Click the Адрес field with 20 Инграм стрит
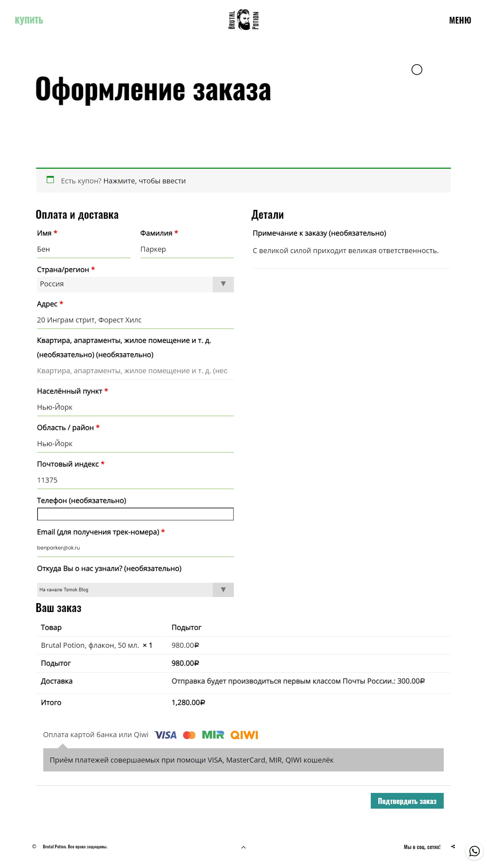 135,320
